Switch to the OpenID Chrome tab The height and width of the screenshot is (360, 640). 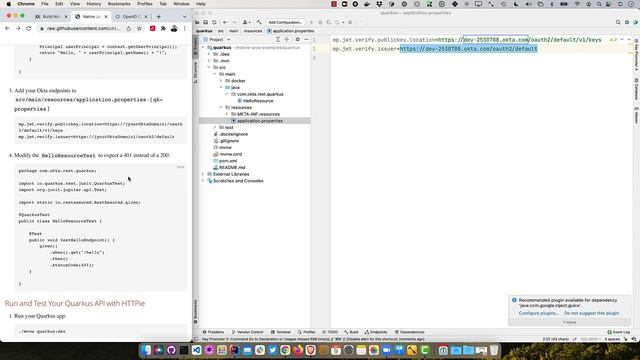pos(130,17)
